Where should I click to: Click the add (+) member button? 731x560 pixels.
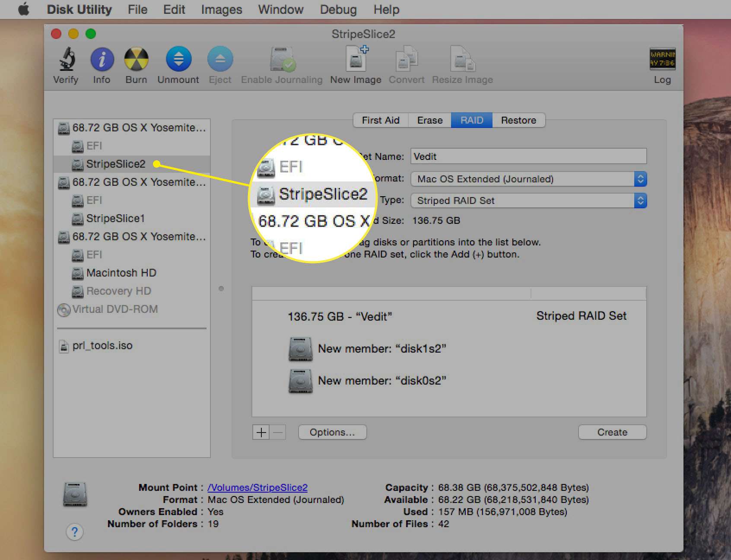coord(261,432)
